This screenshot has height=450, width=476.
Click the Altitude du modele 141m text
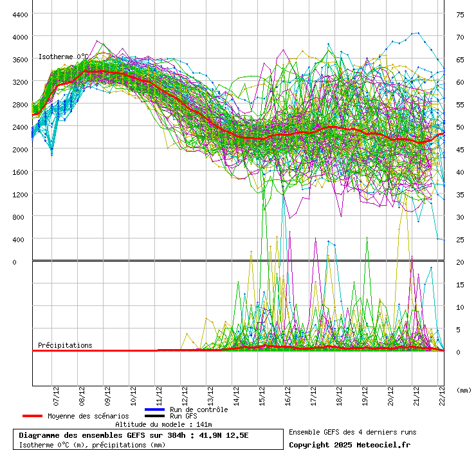pos(163,424)
